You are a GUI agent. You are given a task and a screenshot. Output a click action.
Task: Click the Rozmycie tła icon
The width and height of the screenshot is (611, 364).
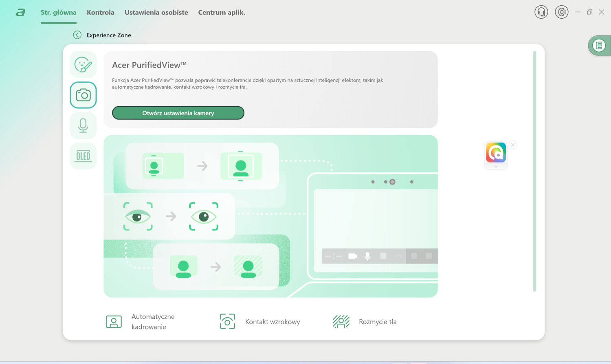(x=341, y=322)
